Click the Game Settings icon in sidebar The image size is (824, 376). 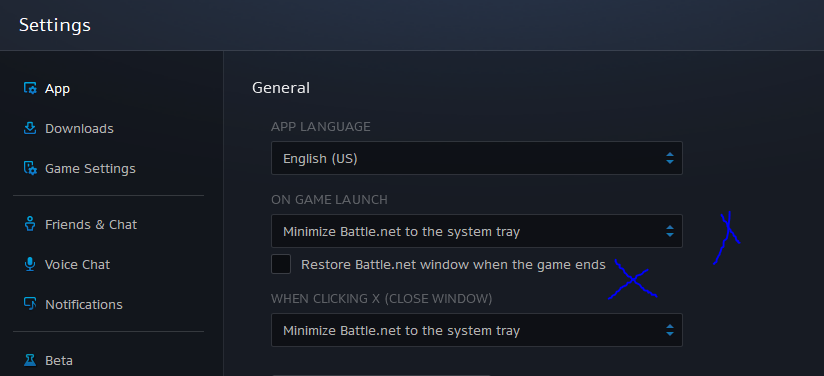(30, 168)
